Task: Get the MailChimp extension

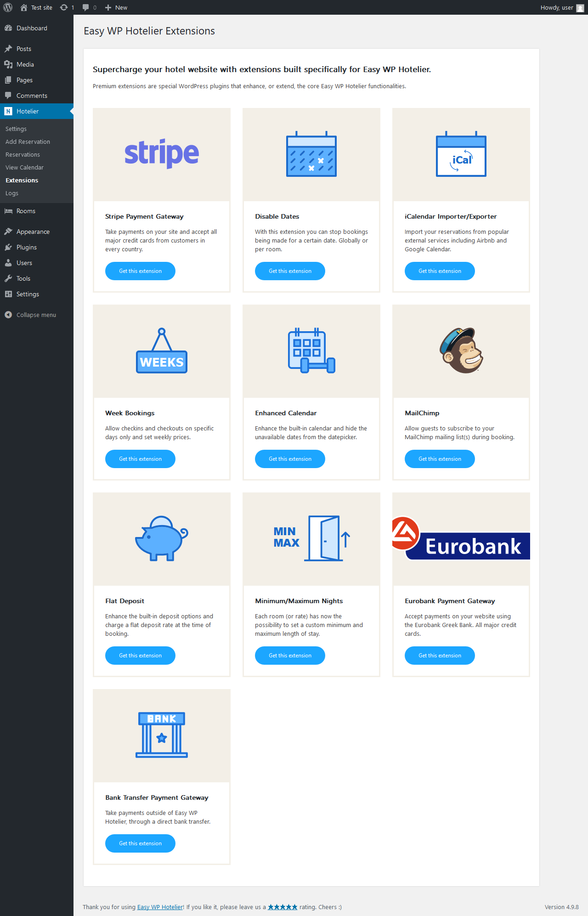Action: [x=440, y=459]
